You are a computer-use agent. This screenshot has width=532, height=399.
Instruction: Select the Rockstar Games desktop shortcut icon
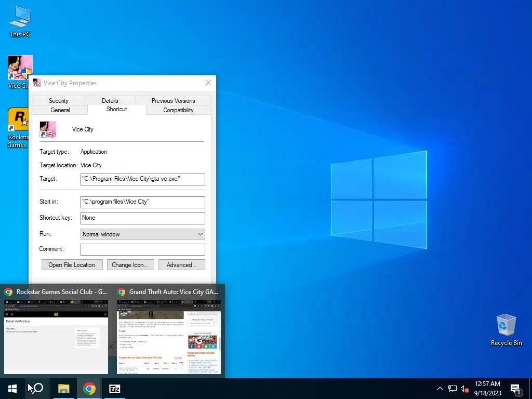tap(18, 128)
